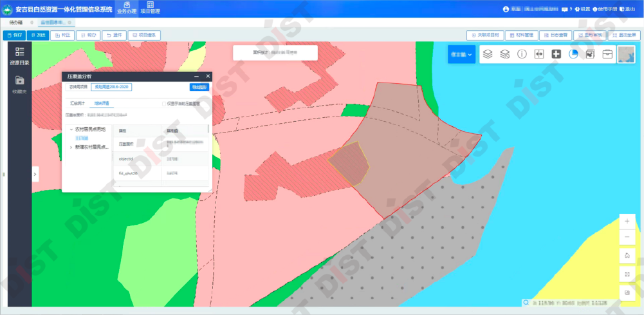The height and width of the screenshot is (315, 644).
Task: Reset map to home extent
Action: [x=627, y=256]
